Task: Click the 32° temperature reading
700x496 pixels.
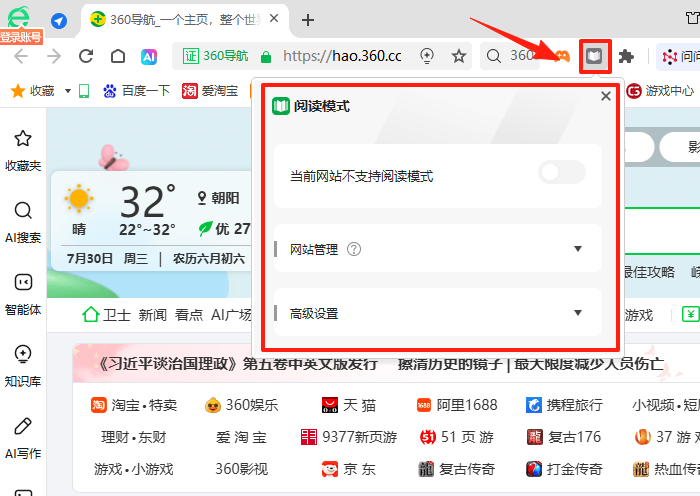Action: point(148,201)
